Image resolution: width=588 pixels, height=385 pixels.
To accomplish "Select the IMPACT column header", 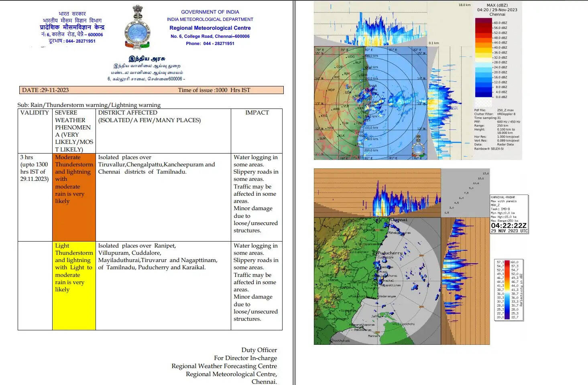I will click(257, 113).
